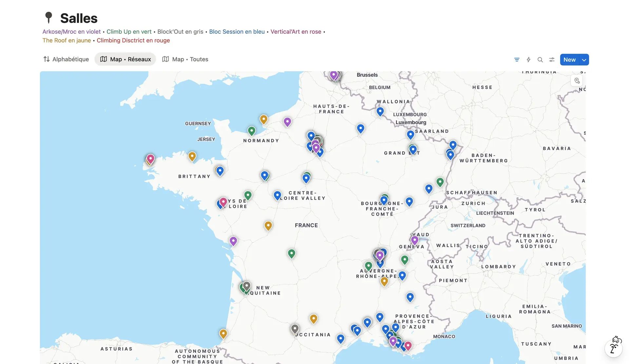Search the Salles database with the magnifier icon

[x=540, y=60]
